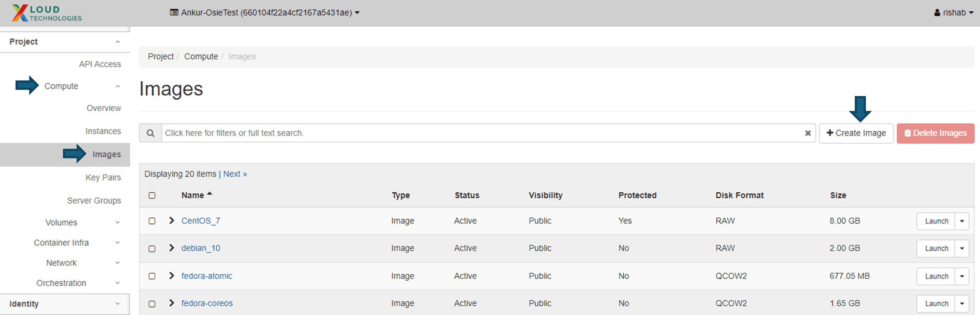Screen dimensions: 980x315
Task: Open the CentOS_7 image link
Action: 201,221
